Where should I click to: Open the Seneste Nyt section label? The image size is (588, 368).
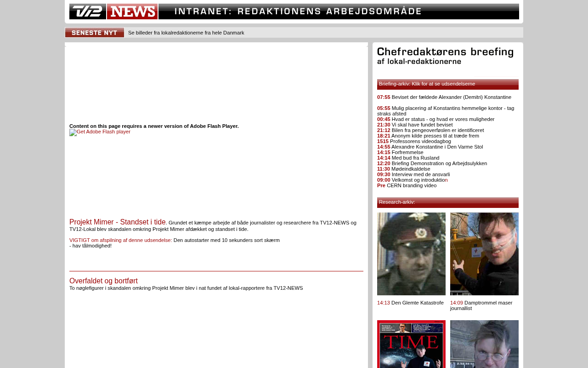click(x=95, y=33)
